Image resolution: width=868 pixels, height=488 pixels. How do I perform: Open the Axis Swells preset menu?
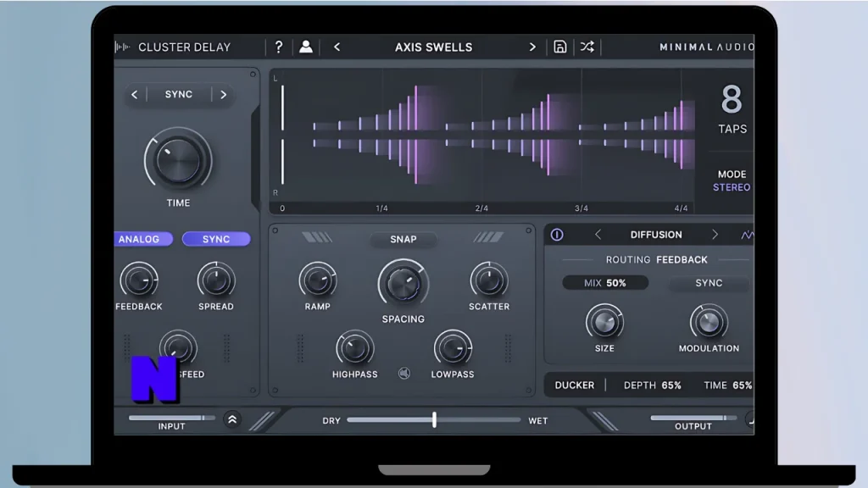(433, 47)
